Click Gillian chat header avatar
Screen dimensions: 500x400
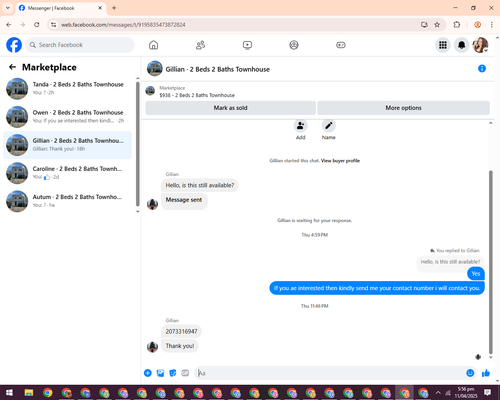[x=155, y=68]
